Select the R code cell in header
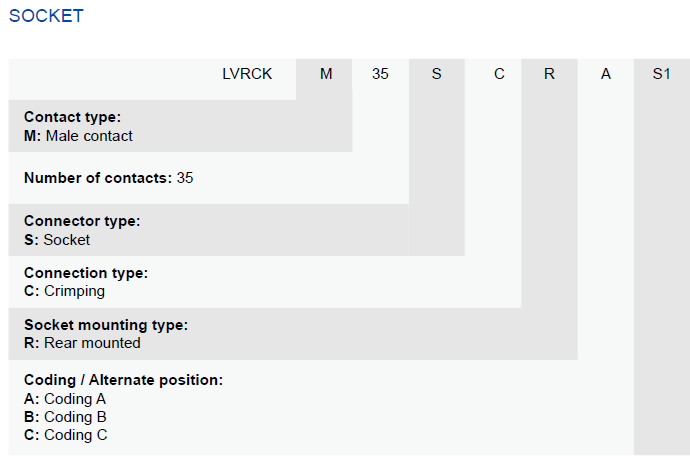This screenshot has width=690, height=456. (549, 74)
